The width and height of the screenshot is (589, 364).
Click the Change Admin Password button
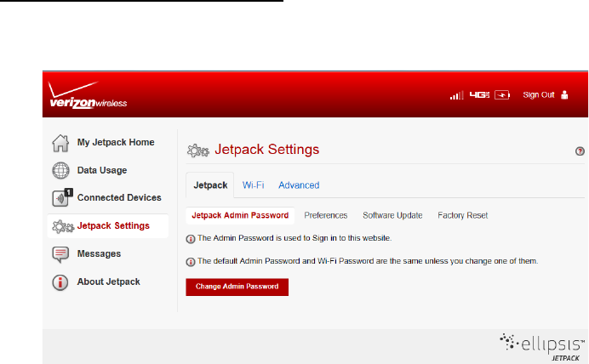[237, 287]
